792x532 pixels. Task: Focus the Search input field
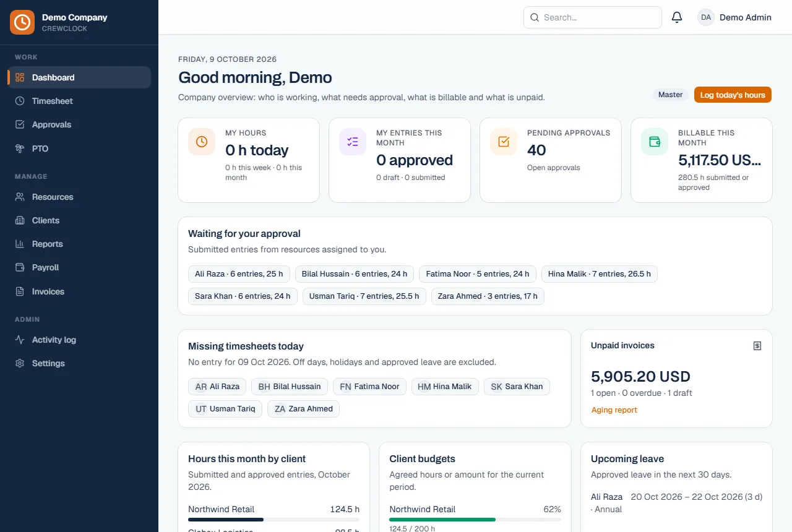tap(593, 17)
